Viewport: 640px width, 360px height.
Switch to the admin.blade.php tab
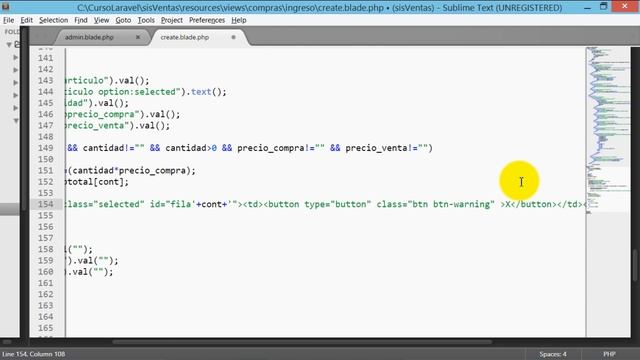coord(89,37)
